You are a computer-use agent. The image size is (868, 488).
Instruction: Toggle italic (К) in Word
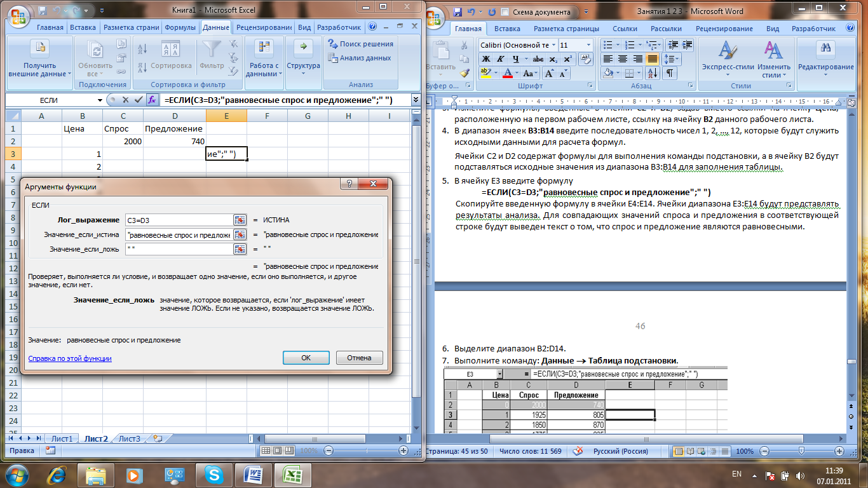click(499, 59)
